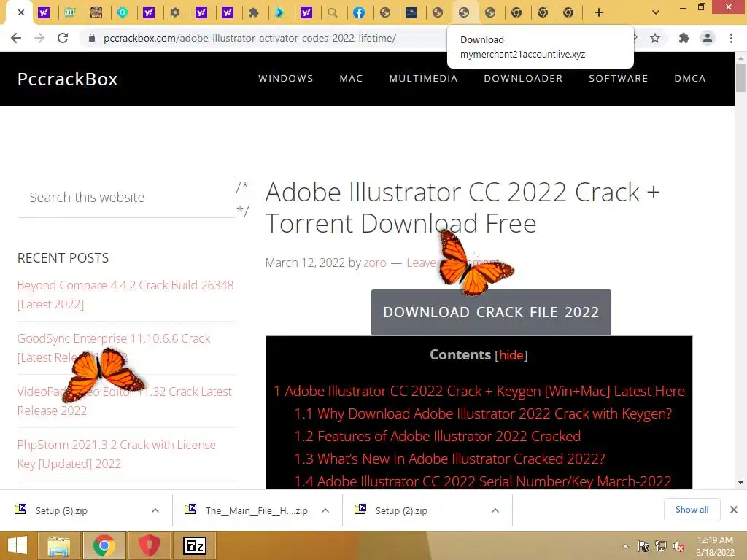Close the current active tab
Screen dimensions: 747x560
21,12
